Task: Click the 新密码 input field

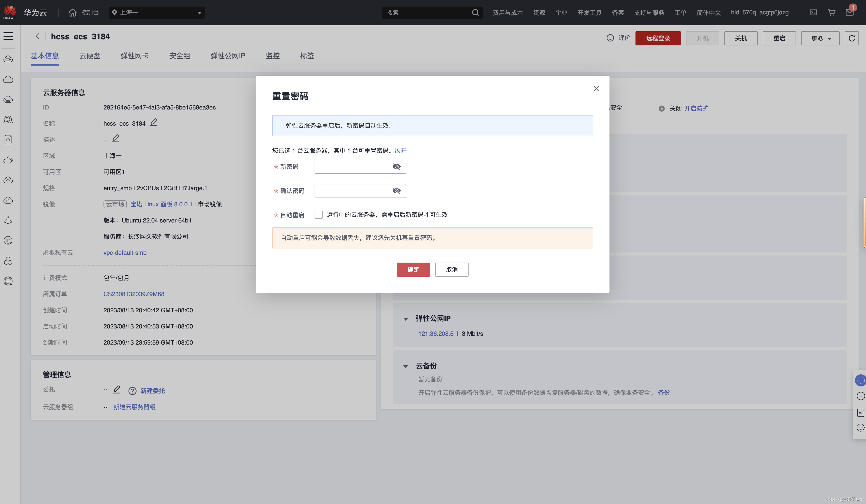Action: tap(352, 167)
